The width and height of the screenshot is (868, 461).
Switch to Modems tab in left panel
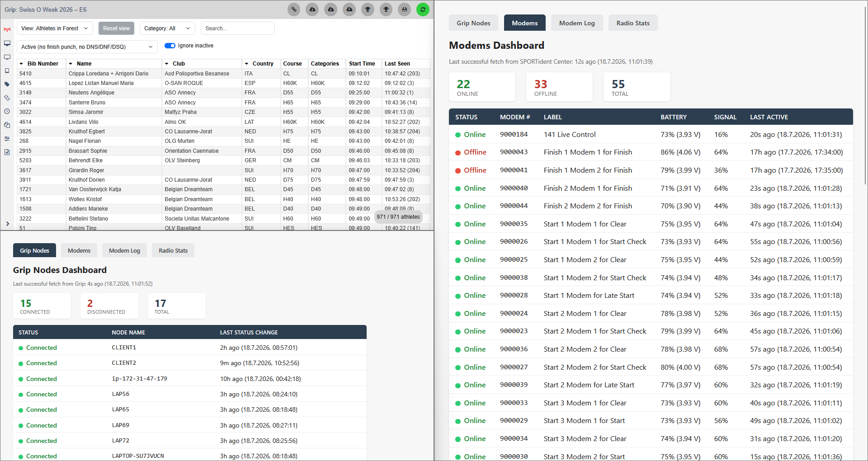[79, 250]
